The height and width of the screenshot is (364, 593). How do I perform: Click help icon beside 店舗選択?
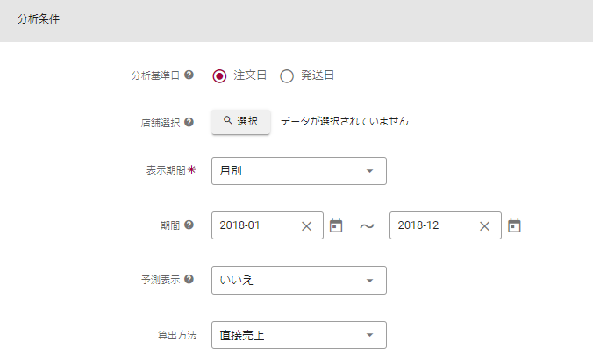pos(189,123)
